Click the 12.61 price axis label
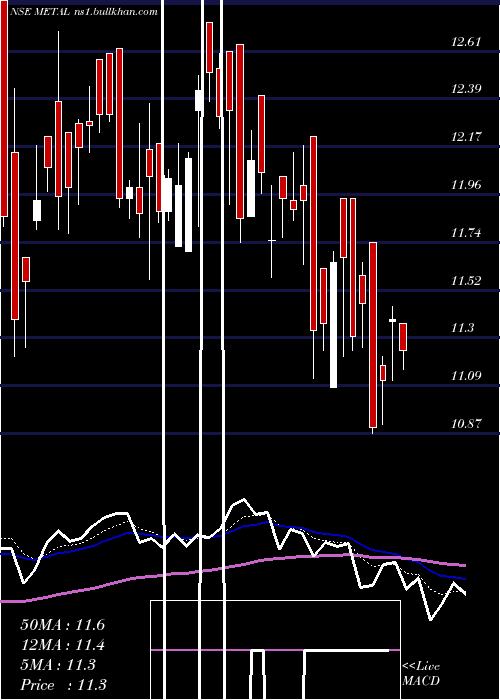Viewport: 500px width, 700px height. pos(466,42)
